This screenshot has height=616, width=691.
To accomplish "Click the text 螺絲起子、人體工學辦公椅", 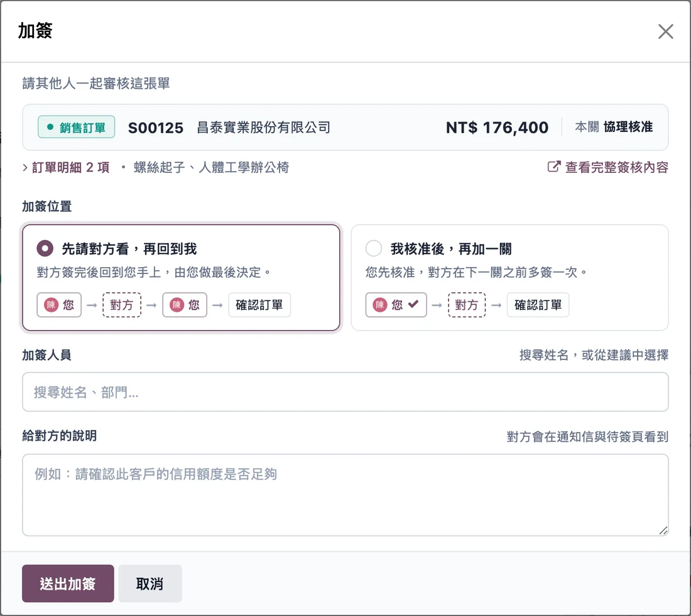I will (211, 168).
